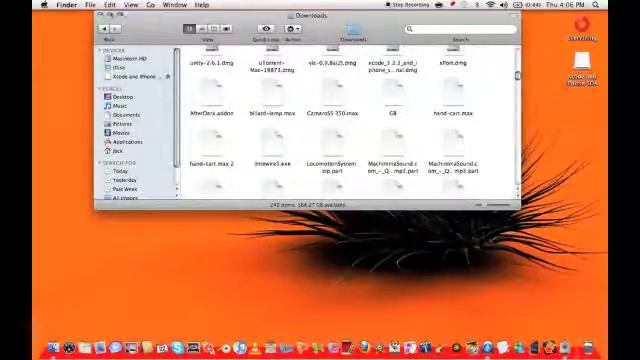Adjust the icon size slider in the status bar
The height and width of the screenshot is (360, 640).
click(x=494, y=204)
